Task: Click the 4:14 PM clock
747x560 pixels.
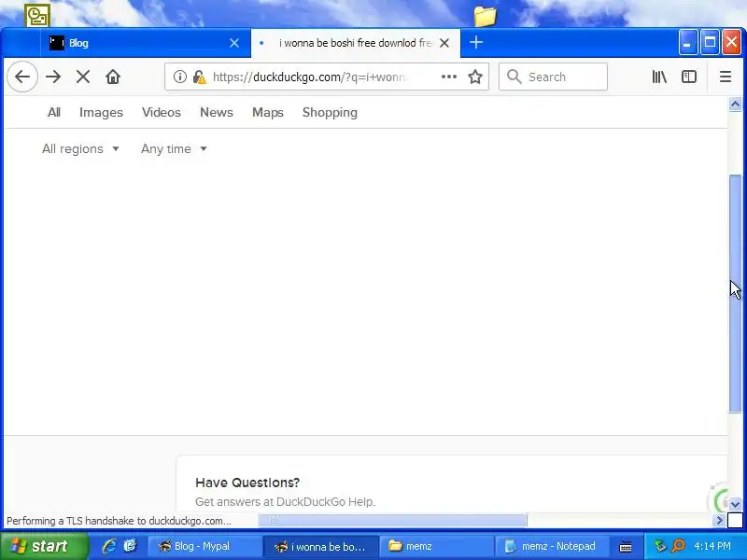Action: click(x=712, y=546)
